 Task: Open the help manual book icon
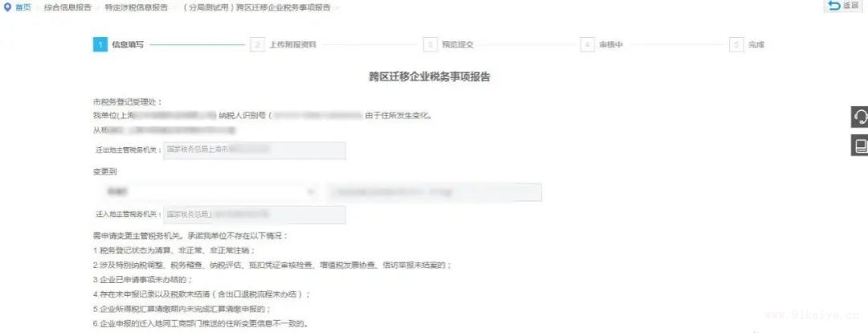[x=860, y=145]
